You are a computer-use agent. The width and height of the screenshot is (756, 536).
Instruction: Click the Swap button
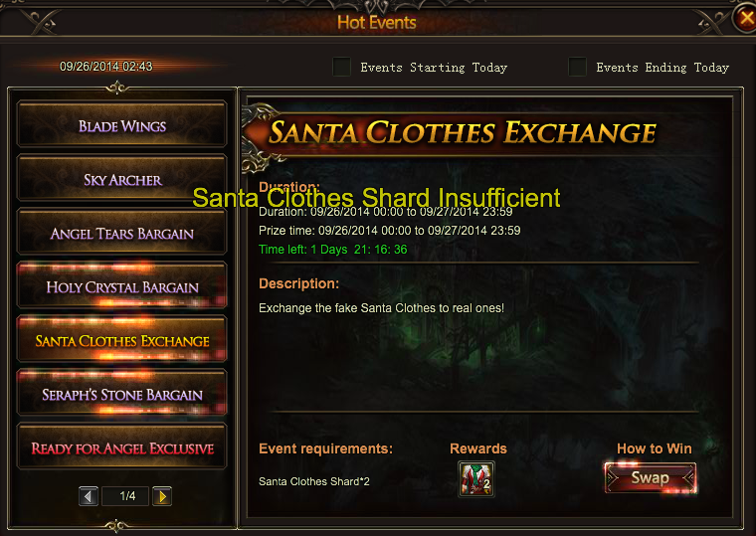pos(651,477)
